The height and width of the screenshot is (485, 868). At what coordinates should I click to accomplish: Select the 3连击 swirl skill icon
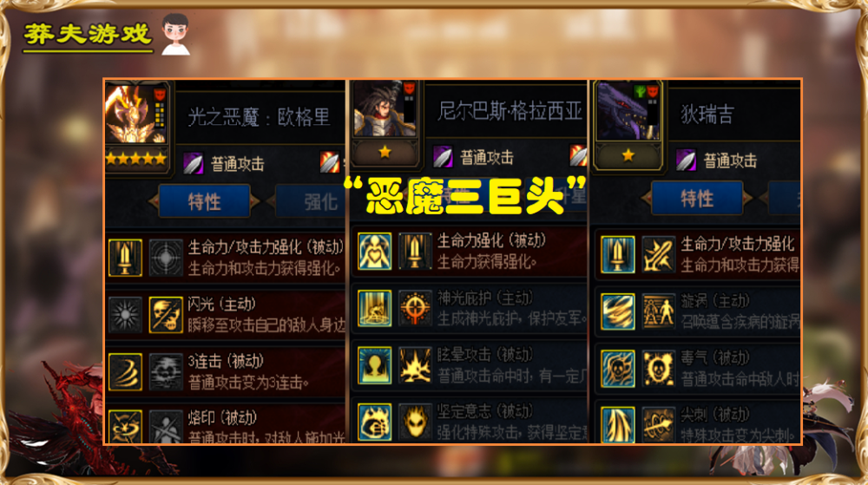[x=125, y=371]
